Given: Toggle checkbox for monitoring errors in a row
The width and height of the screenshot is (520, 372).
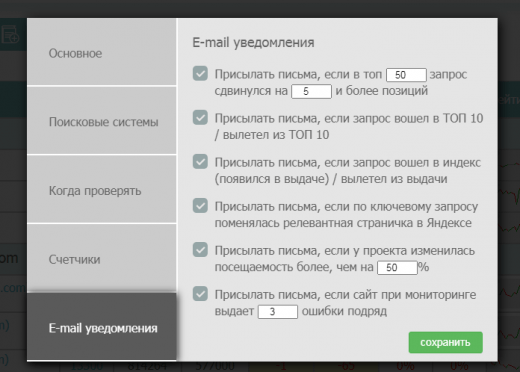Looking at the screenshot, I should [200, 294].
